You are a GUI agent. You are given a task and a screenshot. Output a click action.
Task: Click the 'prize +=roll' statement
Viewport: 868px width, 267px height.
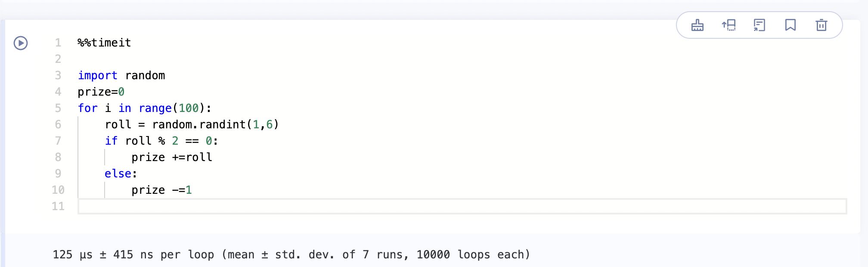[171, 158]
